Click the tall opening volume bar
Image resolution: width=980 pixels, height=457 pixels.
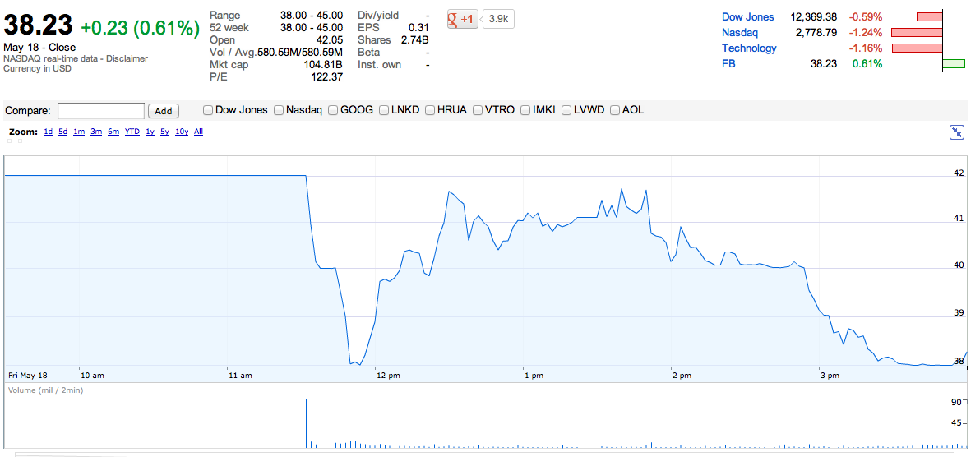click(306, 423)
